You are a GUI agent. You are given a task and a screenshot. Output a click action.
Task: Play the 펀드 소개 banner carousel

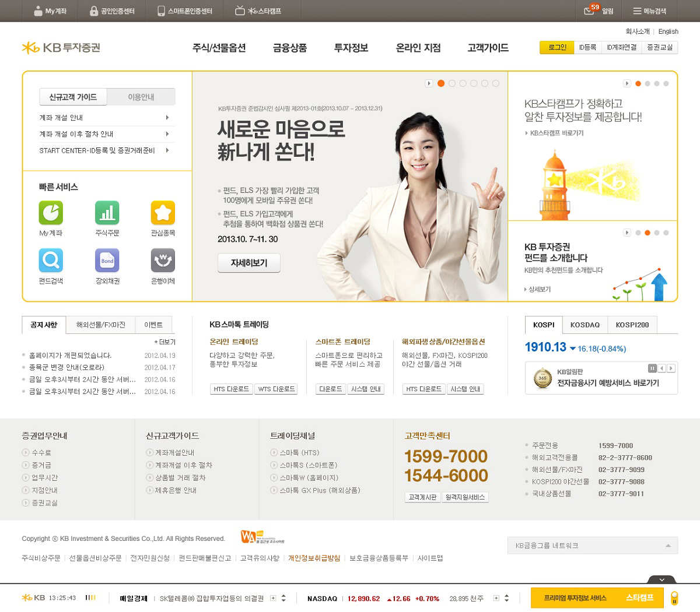pyautogui.click(x=627, y=233)
